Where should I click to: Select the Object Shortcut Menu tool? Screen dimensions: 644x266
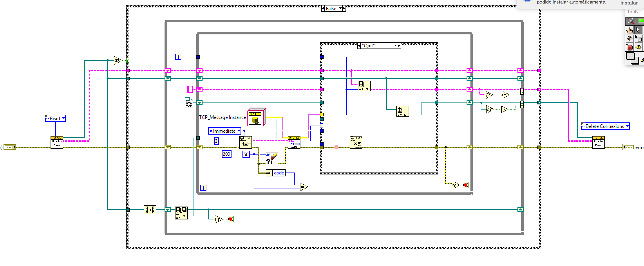tap(638, 39)
